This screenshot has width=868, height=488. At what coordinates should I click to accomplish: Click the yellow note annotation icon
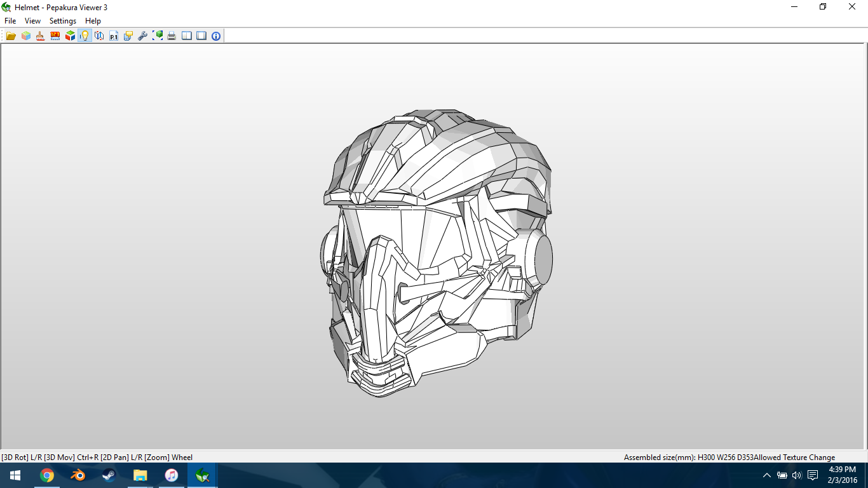[x=128, y=36]
